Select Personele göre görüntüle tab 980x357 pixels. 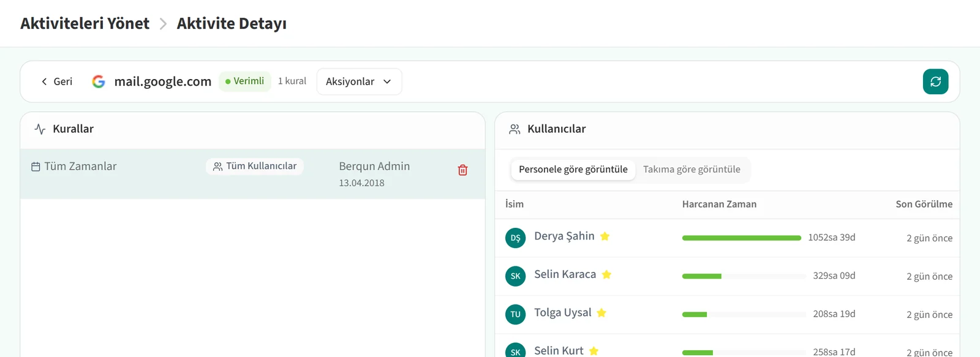coord(573,170)
